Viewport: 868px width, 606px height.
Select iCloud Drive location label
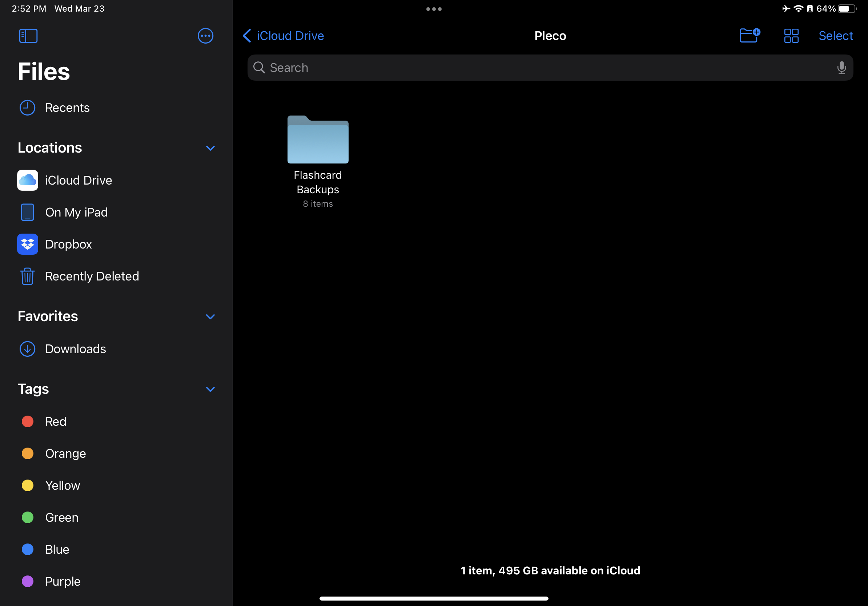[79, 180]
